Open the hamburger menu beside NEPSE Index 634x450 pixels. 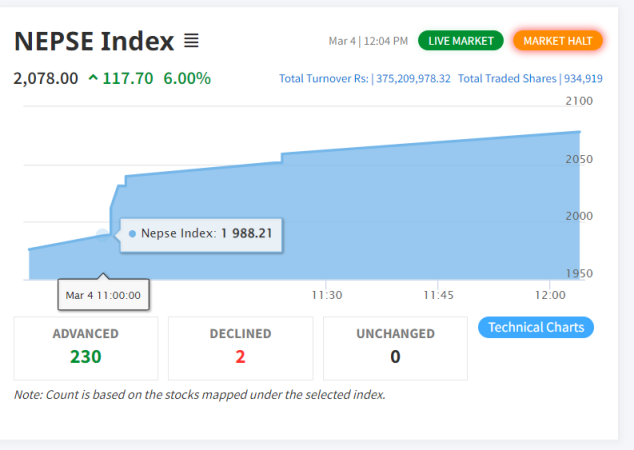pyautogui.click(x=191, y=41)
